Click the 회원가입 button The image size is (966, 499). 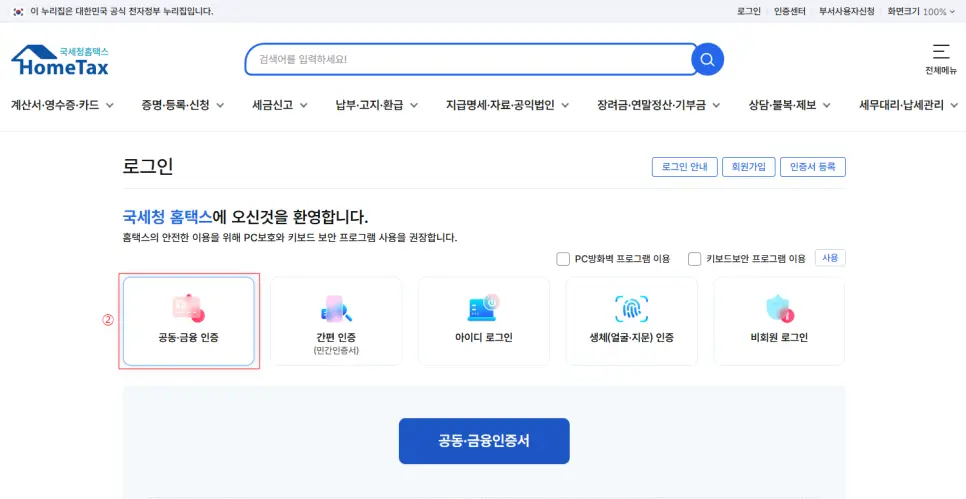(748, 167)
